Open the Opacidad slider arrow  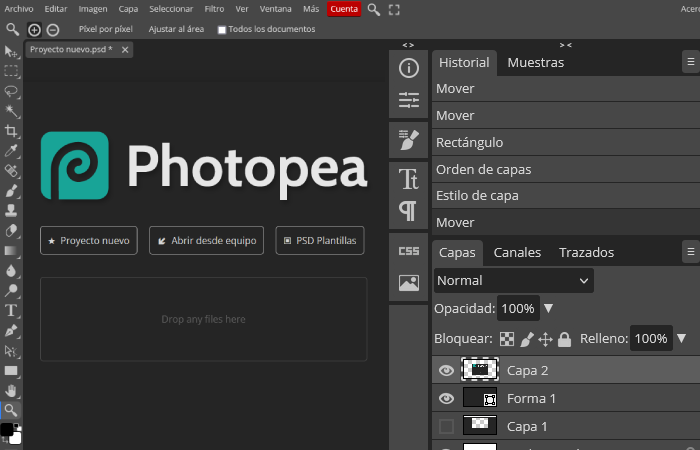click(x=549, y=308)
